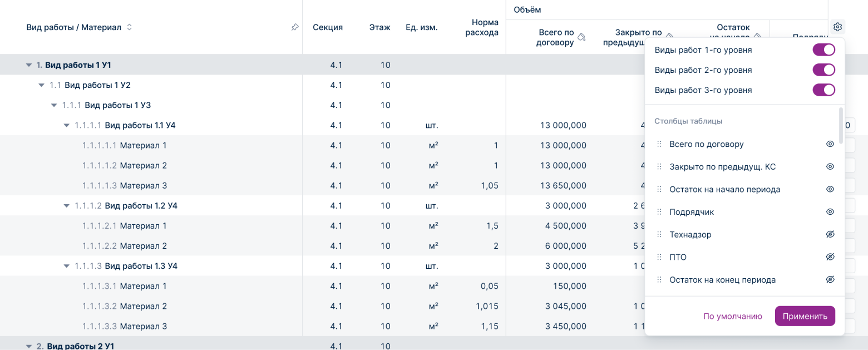Click the drag handle for 'Всего по договору'
Image resolution: width=868 pixels, height=350 pixels.
[659, 144]
